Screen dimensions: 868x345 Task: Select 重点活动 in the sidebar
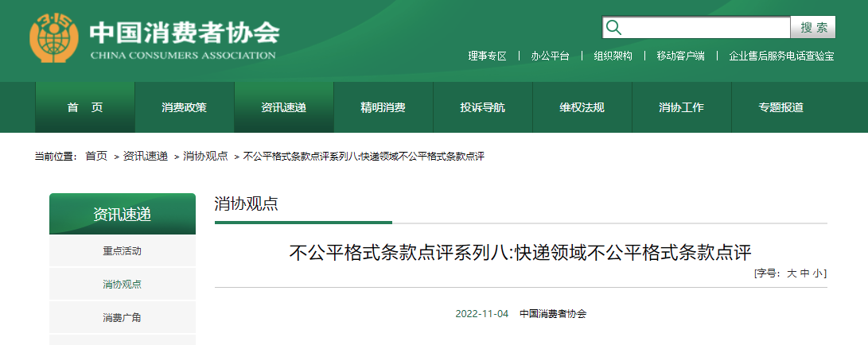[x=123, y=251]
